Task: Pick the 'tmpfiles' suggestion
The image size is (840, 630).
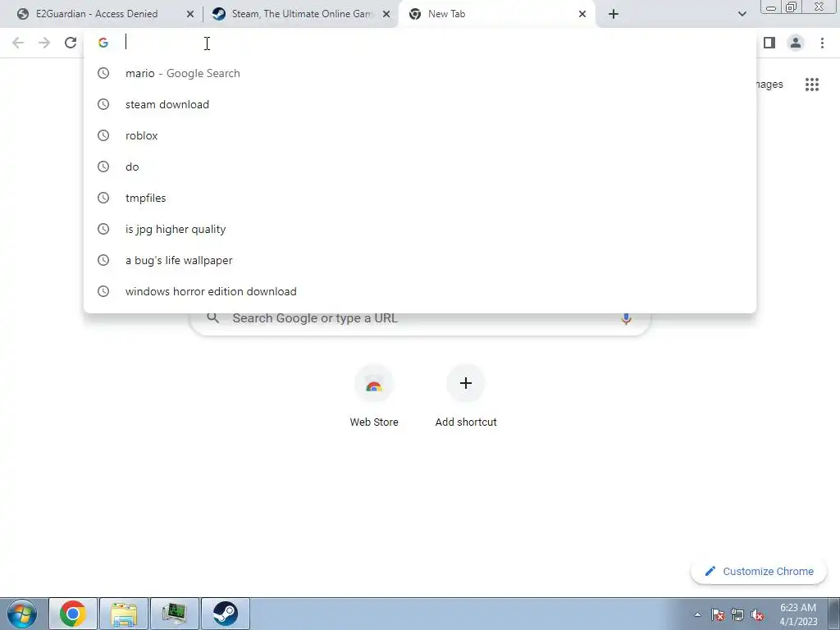Action: (420, 198)
